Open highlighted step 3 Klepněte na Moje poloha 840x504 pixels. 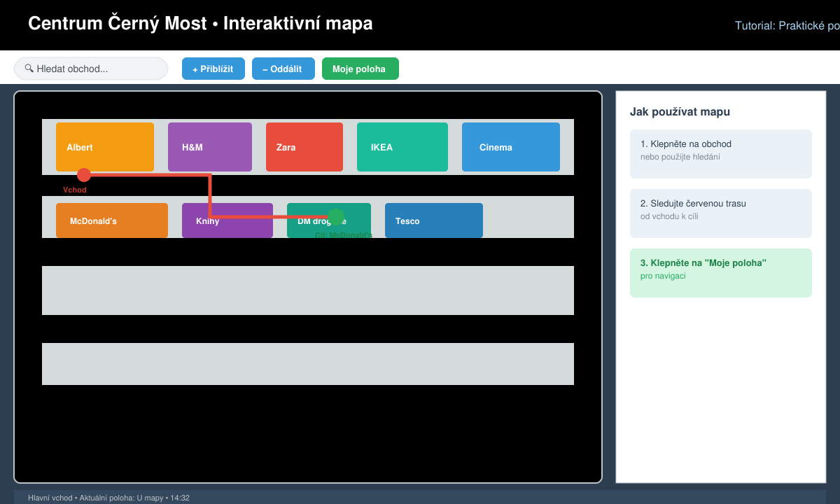tap(721, 273)
